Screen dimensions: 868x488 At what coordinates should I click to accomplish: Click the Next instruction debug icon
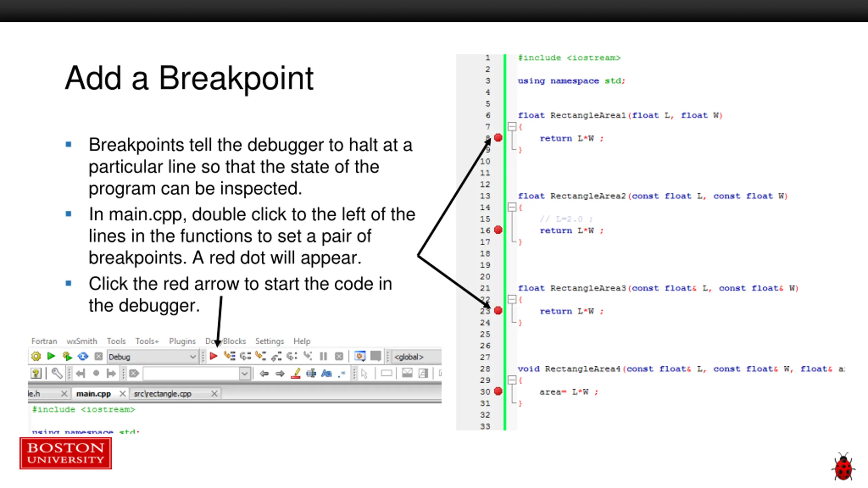292,356
